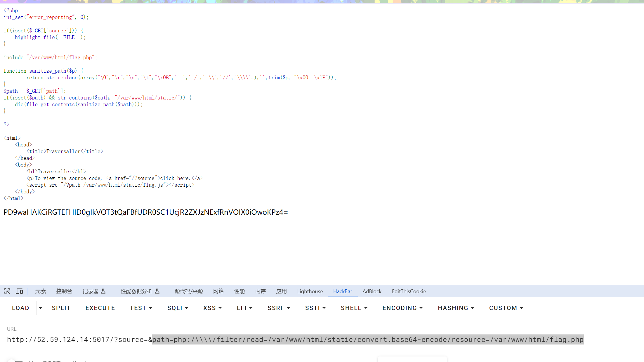Click the LOAD button

(20, 308)
